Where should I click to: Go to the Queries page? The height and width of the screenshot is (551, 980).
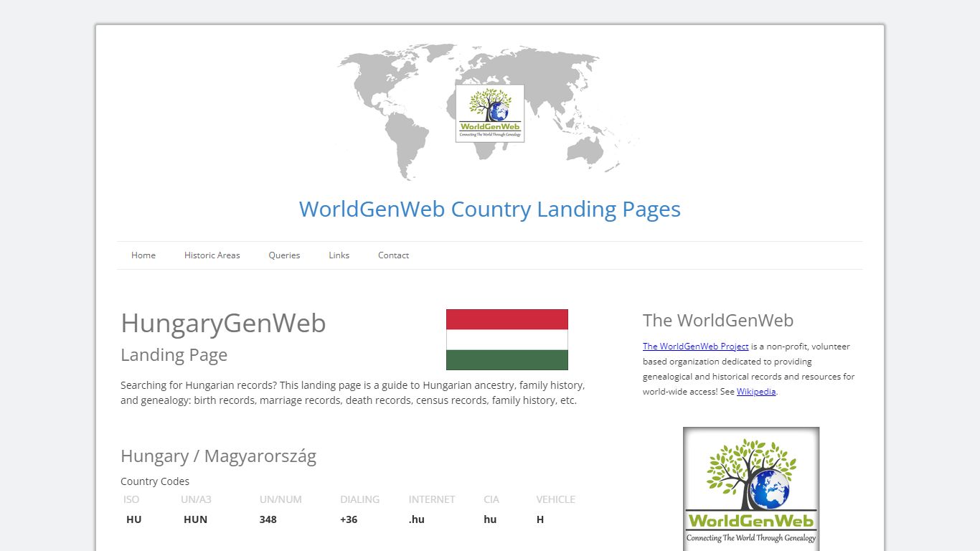[284, 255]
